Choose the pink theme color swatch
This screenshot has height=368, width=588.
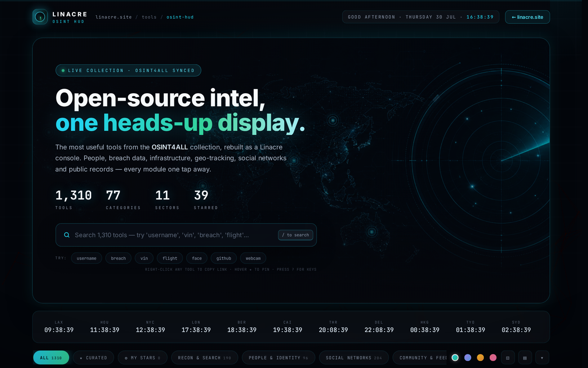[493, 358]
